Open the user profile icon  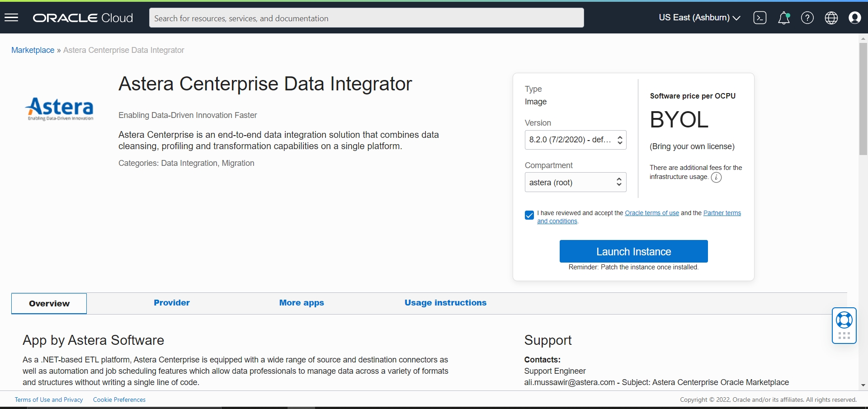[854, 18]
